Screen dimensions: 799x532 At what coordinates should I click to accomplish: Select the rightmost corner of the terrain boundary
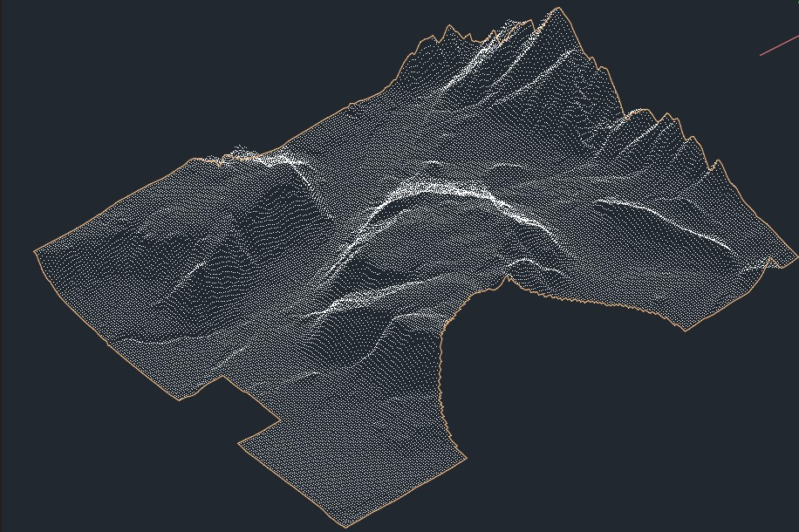click(796, 260)
